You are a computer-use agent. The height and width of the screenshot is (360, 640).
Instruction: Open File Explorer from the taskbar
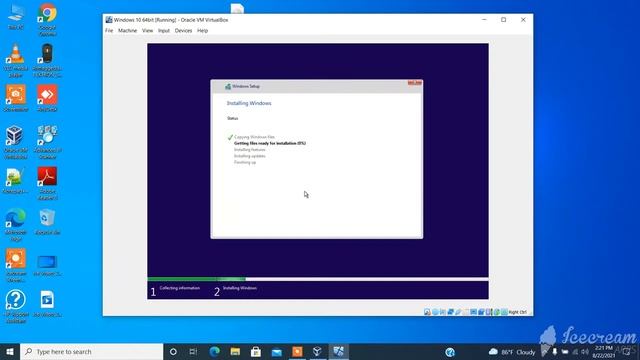(235, 351)
